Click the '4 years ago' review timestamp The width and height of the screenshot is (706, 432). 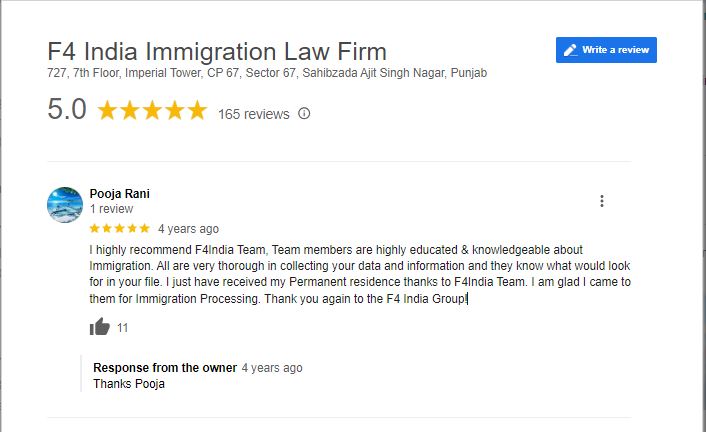pyautogui.click(x=188, y=229)
